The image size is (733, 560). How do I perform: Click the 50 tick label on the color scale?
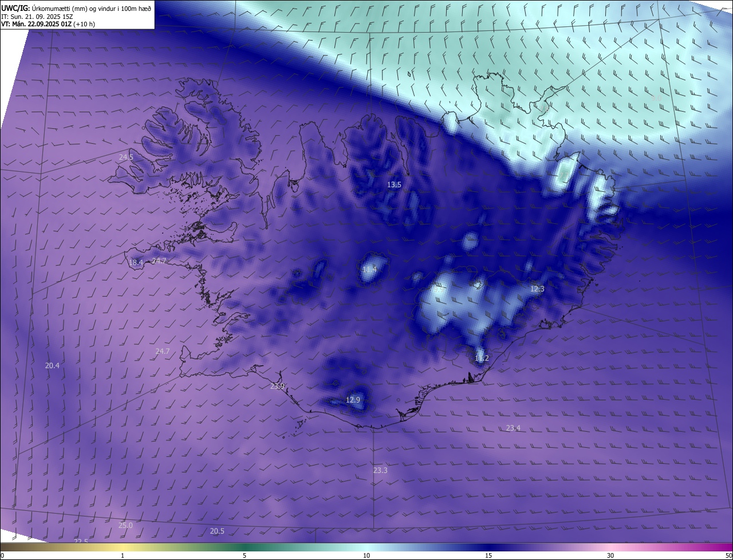coord(728,555)
